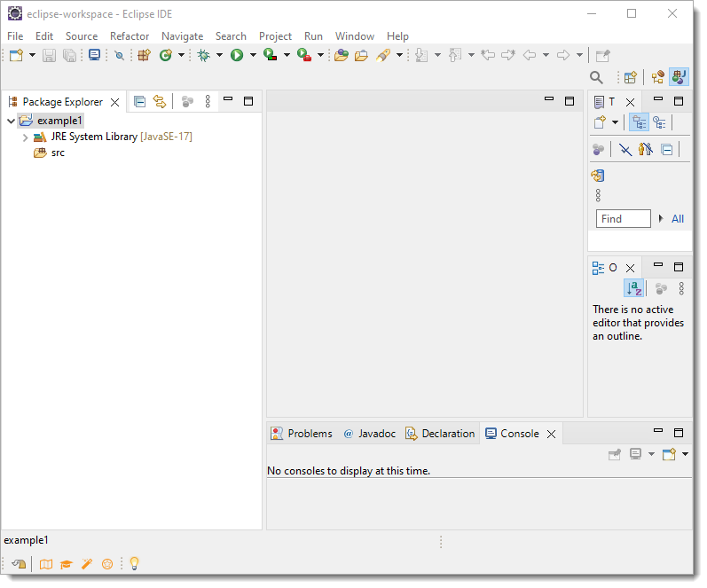
Task: Click the All link in Task List
Action: [x=677, y=219]
